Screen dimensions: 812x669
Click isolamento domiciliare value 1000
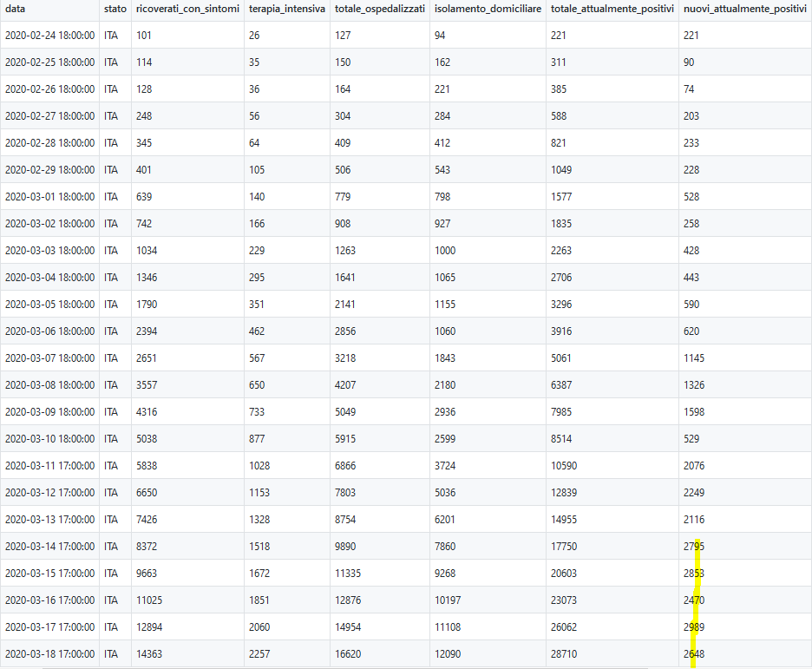(x=445, y=251)
